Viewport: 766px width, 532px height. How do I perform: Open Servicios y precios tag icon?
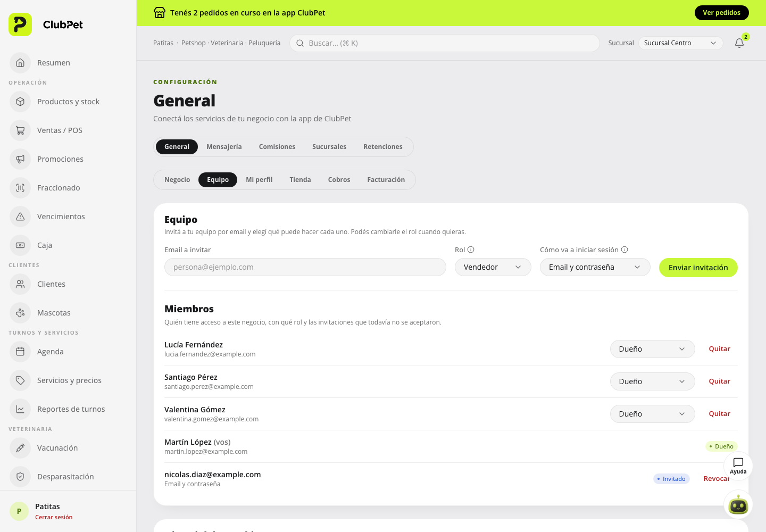[20, 380]
